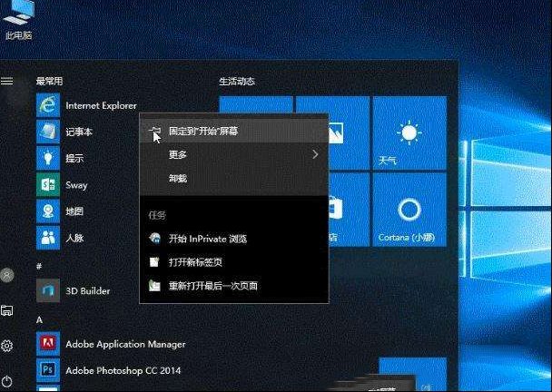Start 开始 InPrivate 浏览 task
552x392 pixels.
click(x=234, y=239)
